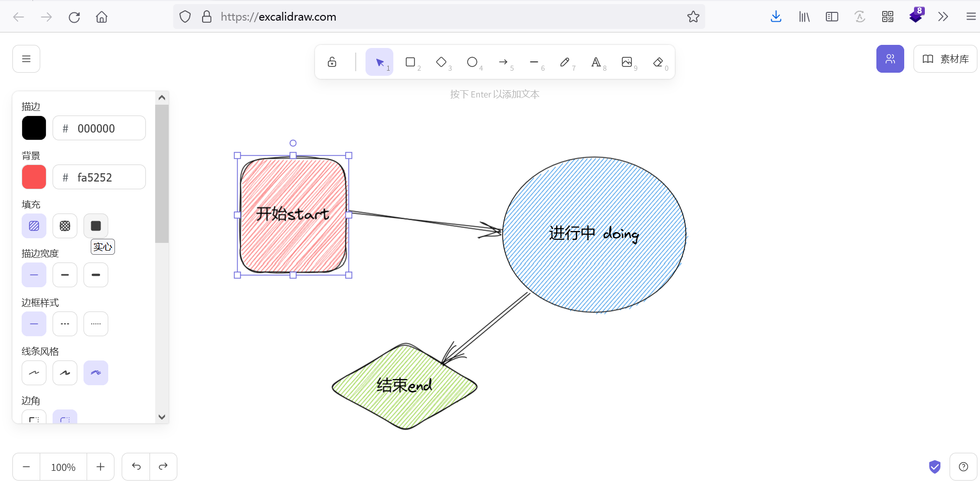Viewport: 980px width, 493px height.
Task: Open the 素材库 library panel
Action: pyautogui.click(x=945, y=59)
